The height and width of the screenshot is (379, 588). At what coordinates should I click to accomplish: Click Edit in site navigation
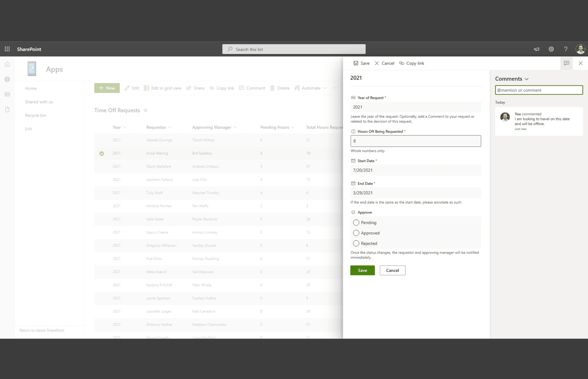[x=28, y=129]
